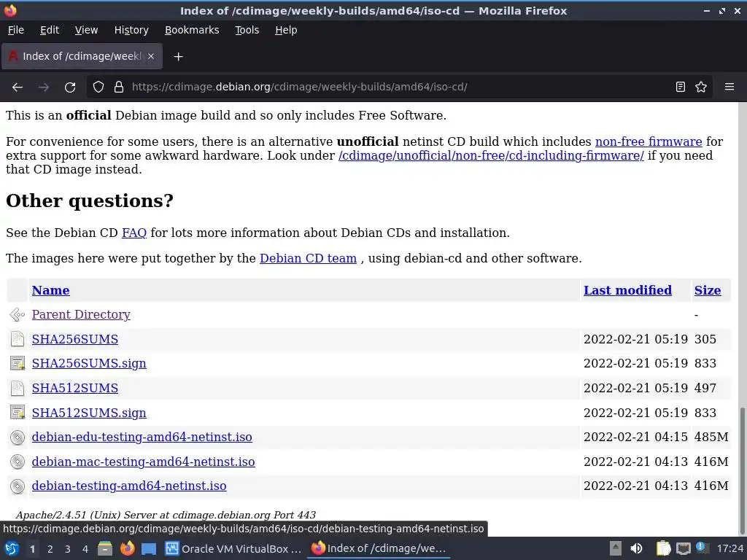747x560 pixels.
Task: Open the History menu
Action: 131,30
